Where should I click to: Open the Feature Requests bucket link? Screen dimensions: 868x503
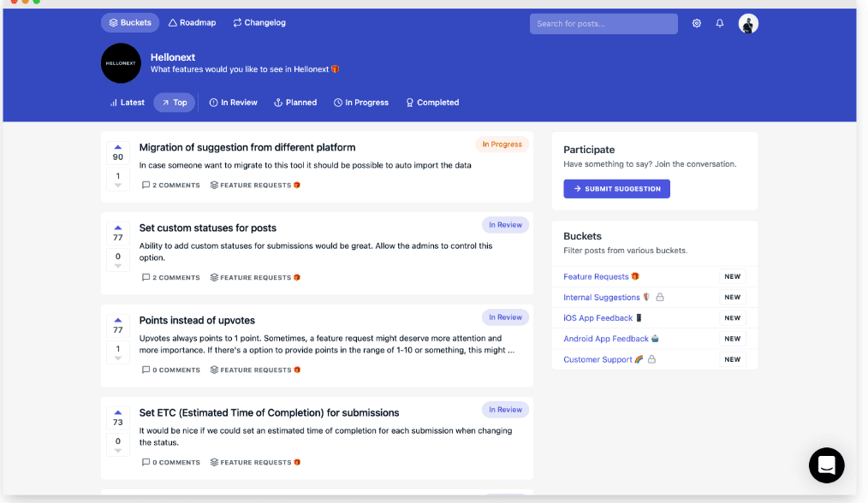point(601,276)
